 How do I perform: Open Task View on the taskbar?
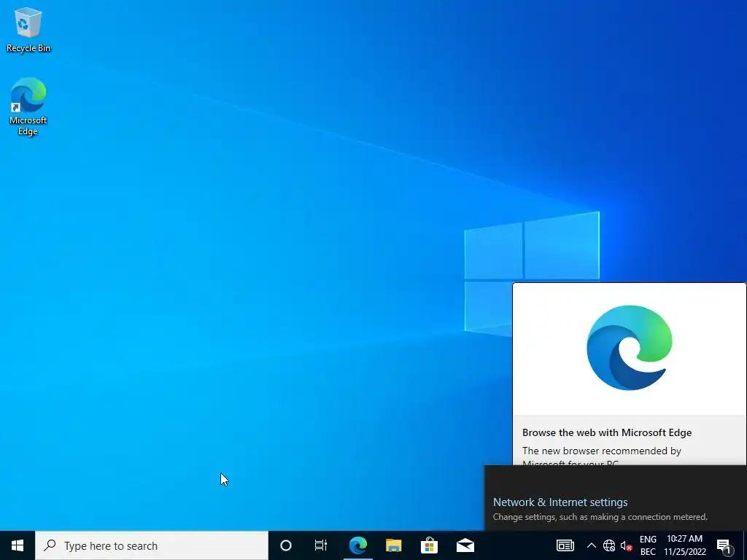click(x=321, y=545)
